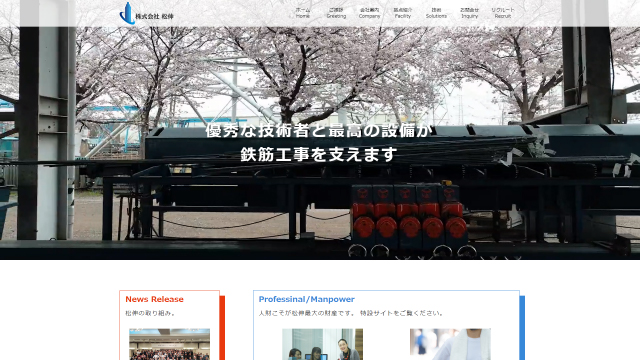This screenshot has width=640, height=360.
Task: Open the Home menu item
Action: (x=302, y=13)
